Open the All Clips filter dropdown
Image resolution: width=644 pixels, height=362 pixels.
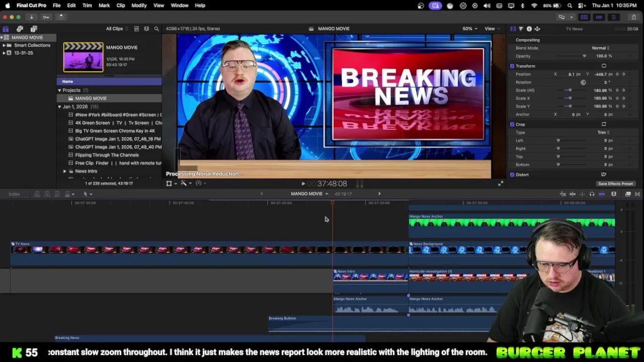[x=117, y=29]
